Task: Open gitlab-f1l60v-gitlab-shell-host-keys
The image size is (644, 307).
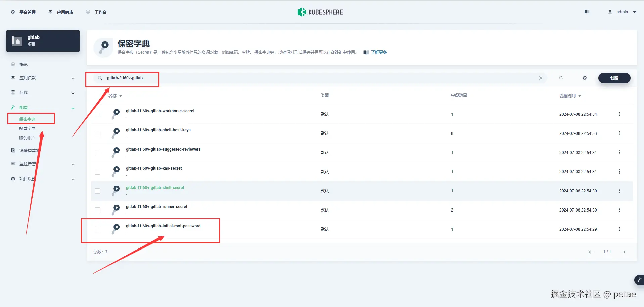Action: [158, 130]
